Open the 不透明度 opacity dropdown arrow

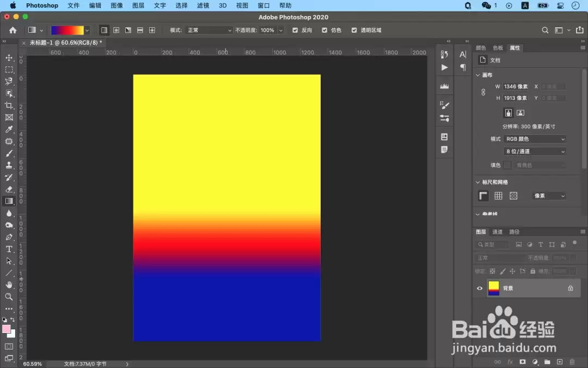pyautogui.click(x=280, y=31)
